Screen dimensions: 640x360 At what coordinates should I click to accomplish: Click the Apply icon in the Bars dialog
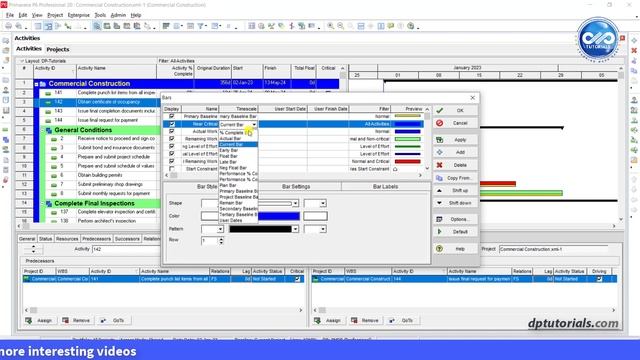coord(440,140)
